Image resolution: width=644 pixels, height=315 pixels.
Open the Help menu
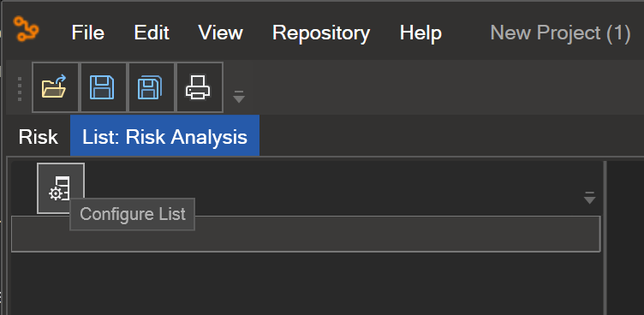pos(420,33)
